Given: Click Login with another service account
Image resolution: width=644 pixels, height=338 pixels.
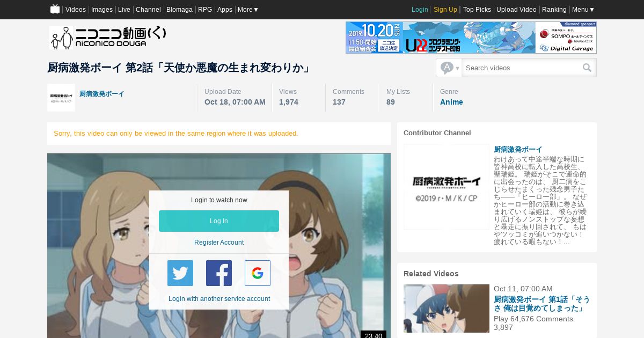Looking at the screenshot, I should click(219, 299).
